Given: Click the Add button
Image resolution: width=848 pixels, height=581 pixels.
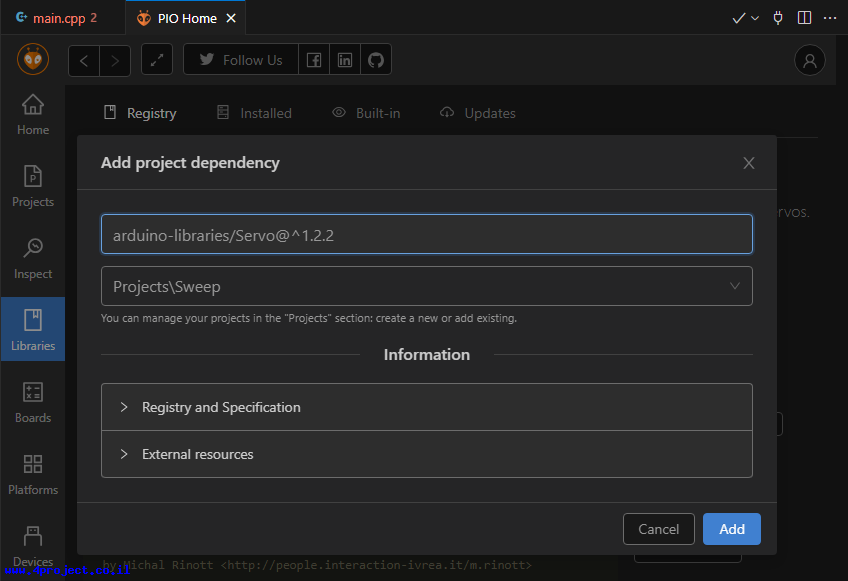Looking at the screenshot, I should pyautogui.click(x=732, y=529).
